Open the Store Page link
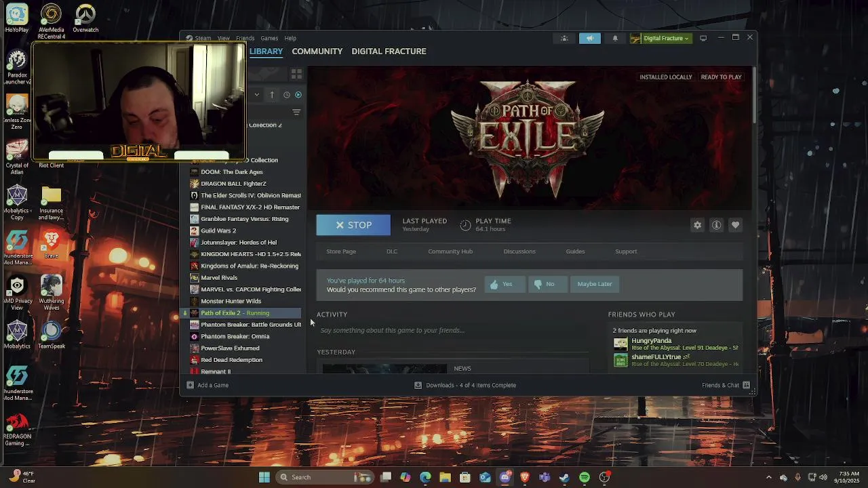 tap(341, 251)
